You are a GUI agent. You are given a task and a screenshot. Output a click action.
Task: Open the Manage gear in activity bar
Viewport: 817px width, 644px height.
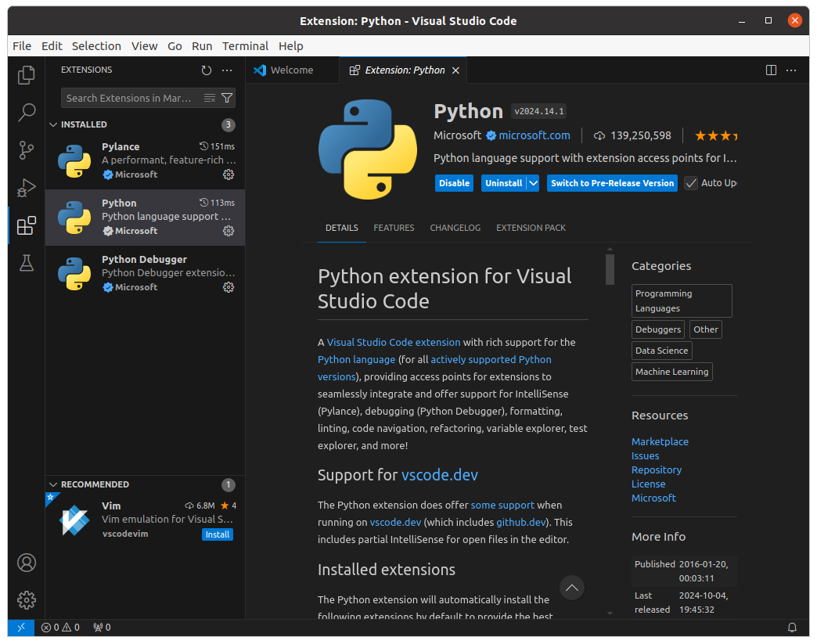point(26,600)
